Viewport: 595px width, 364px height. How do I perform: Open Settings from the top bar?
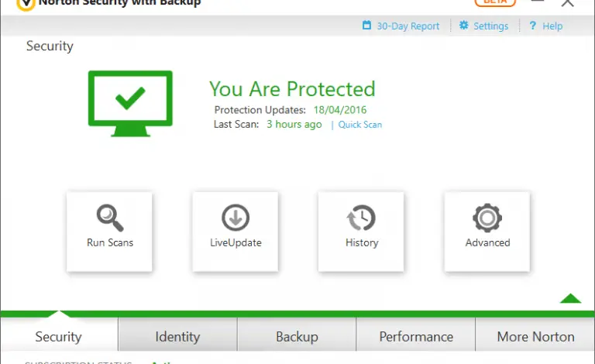click(490, 26)
